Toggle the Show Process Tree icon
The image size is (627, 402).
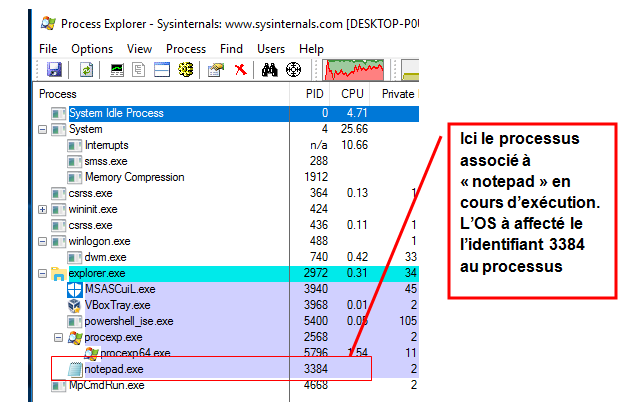pyautogui.click(x=140, y=69)
